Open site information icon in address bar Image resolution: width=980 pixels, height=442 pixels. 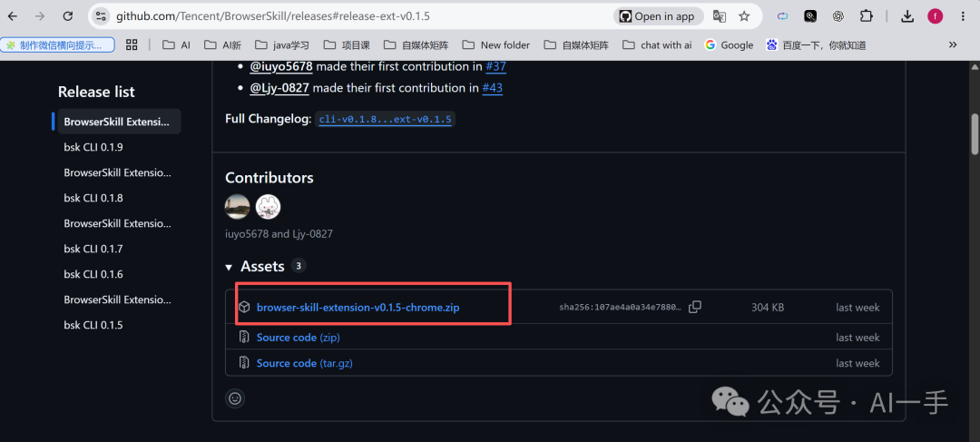(x=101, y=16)
